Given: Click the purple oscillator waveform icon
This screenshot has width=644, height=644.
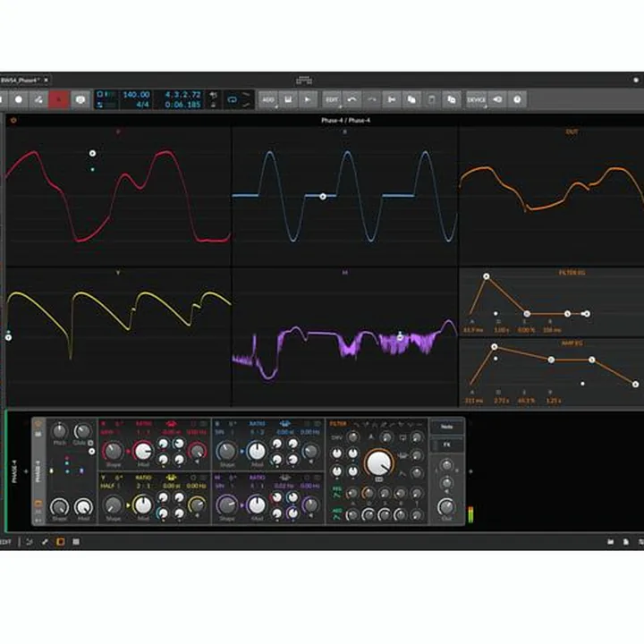Looking at the screenshot, I should coord(284,478).
